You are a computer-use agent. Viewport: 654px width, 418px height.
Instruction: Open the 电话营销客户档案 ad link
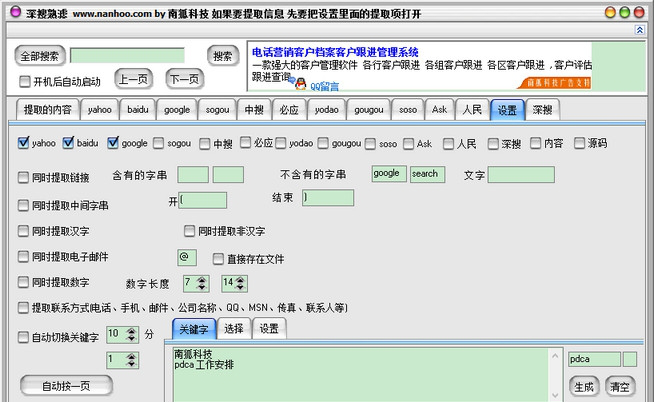335,52
